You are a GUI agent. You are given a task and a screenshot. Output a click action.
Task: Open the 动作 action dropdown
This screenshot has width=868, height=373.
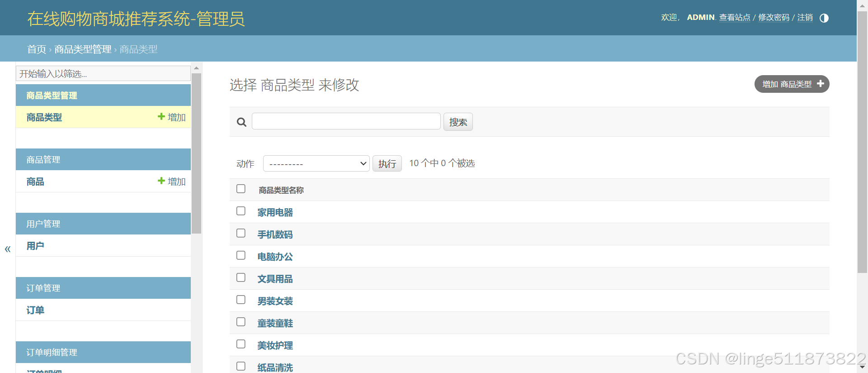coord(316,163)
